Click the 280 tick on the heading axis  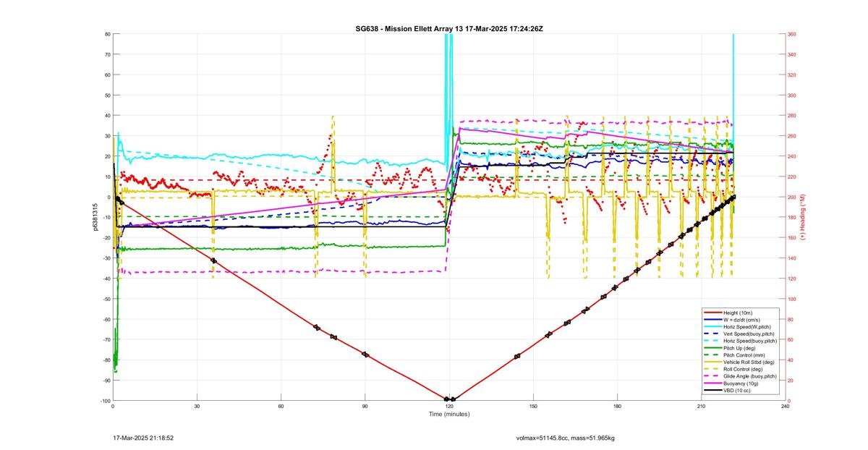pyautogui.click(x=792, y=116)
